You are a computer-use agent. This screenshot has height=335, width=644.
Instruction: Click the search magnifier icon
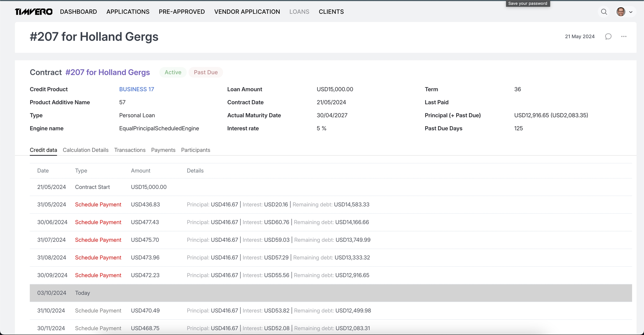pyautogui.click(x=604, y=12)
